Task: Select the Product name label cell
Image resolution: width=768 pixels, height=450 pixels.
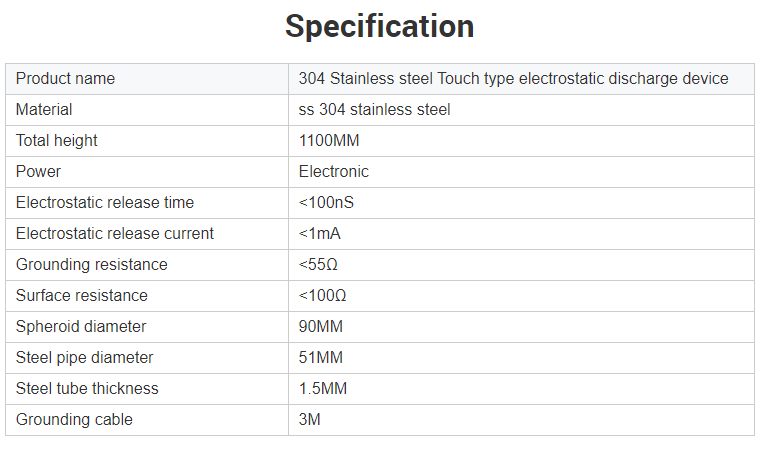Action: 66,79
